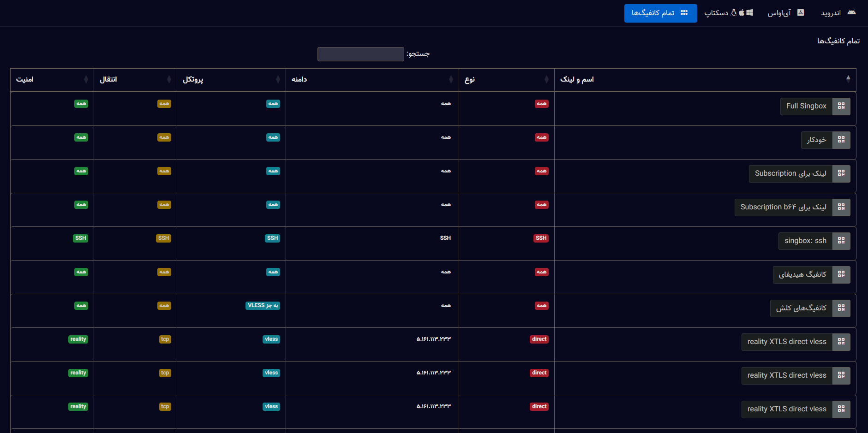Image resolution: width=868 pixels, height=433 pixels.
Task: Sort table by انتقال column
Action: coord(135,79)
